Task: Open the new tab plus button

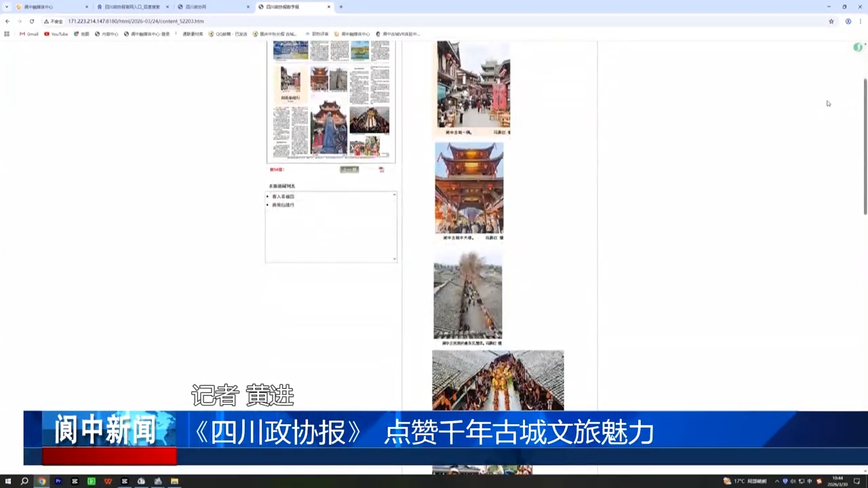Action: click(x=340, y=7)
